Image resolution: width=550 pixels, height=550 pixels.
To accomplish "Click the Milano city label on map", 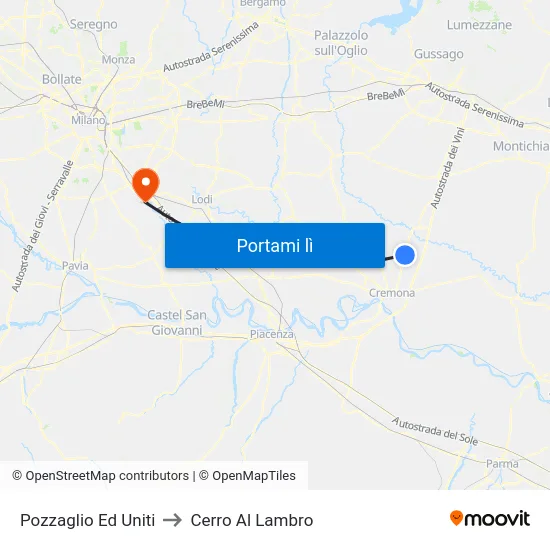I will (88, 120).
